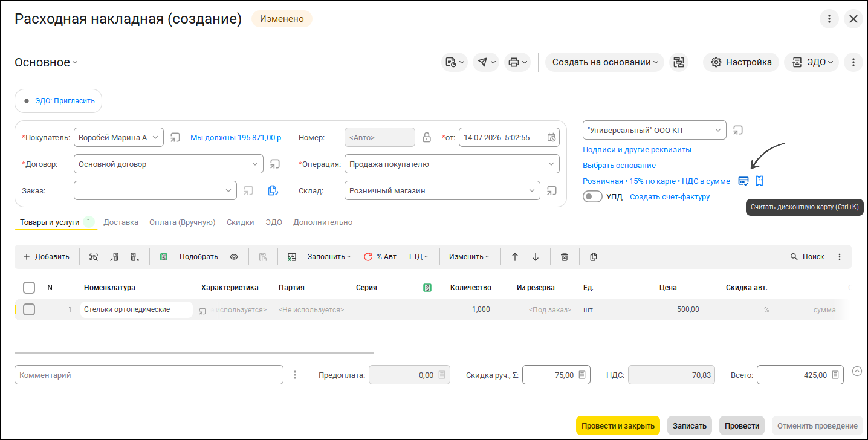Delete row with trash icon
868x440 pixels.
pyautogui.click(x=565, y=257)
